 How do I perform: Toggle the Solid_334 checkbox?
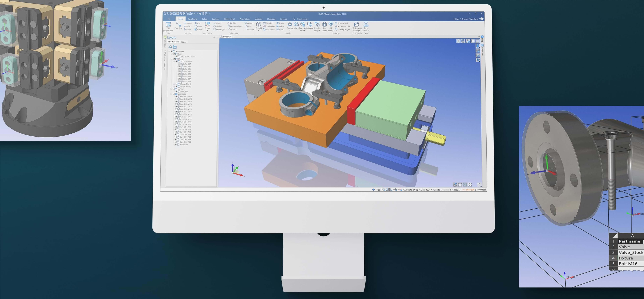tap(179, 64)
